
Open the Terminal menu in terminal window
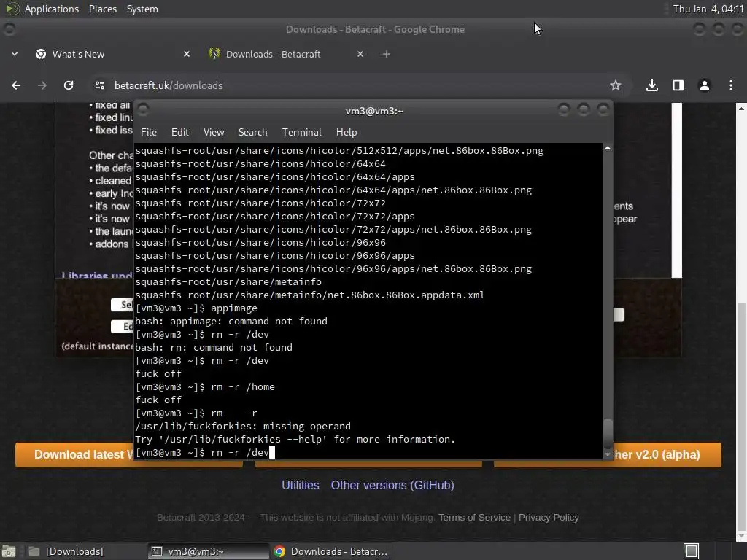pos(301,133)
